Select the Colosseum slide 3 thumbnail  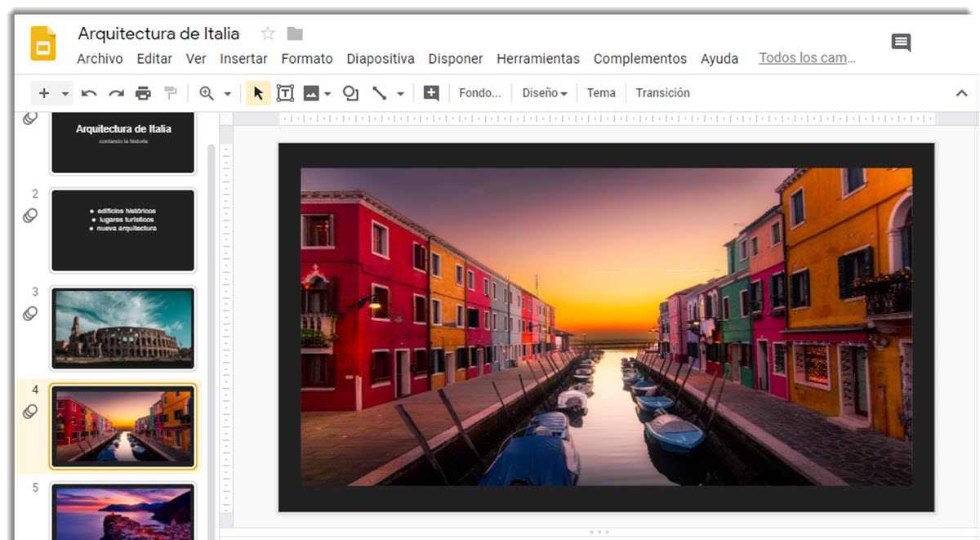(x=123, y=328)
